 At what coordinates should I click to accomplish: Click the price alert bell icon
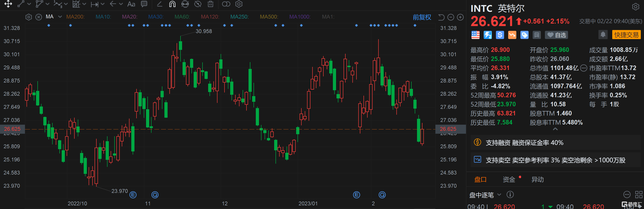[x=603, y=34]
